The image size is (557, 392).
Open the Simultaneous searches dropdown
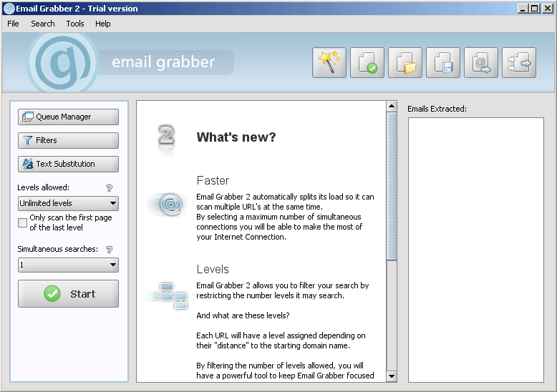point(68,265)
